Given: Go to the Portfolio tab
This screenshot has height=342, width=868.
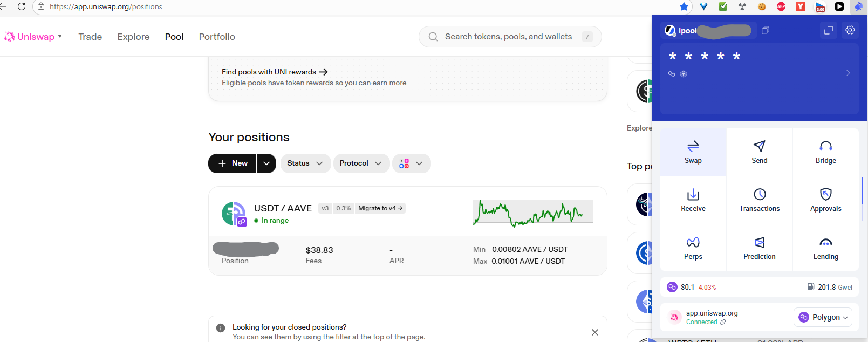Looking at the screenshot, I should (217, 37).
